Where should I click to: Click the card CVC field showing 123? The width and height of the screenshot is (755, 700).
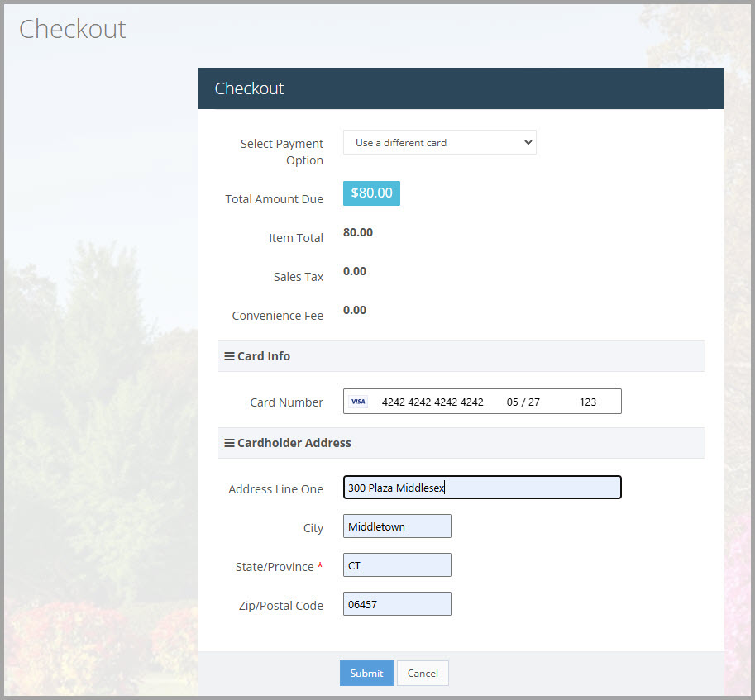click(x=588, y=402)
